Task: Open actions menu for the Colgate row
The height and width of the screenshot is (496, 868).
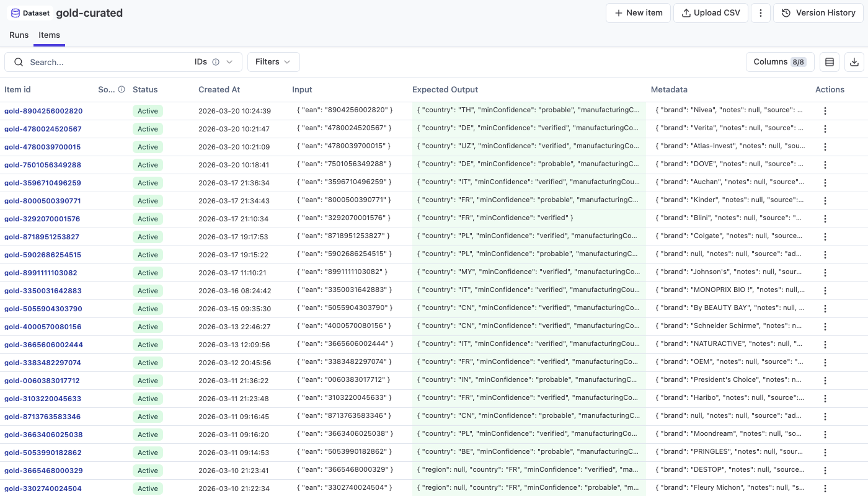Action: (825, 237)
